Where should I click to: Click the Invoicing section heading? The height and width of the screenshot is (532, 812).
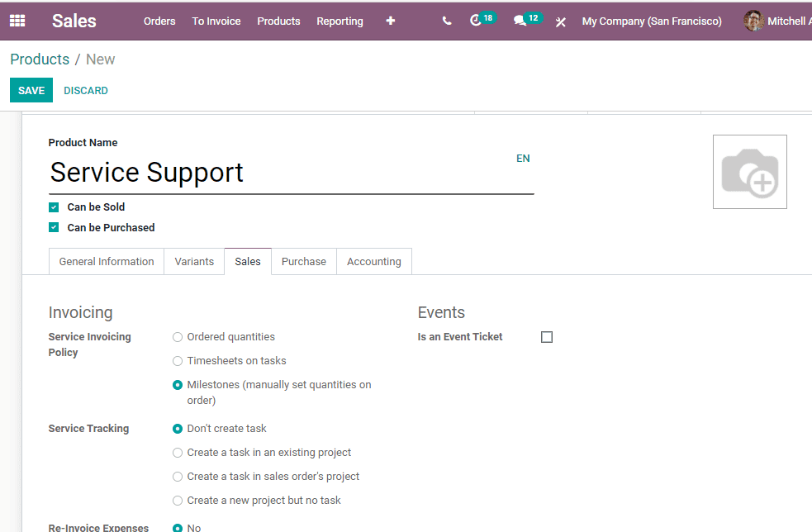(80, 312)
